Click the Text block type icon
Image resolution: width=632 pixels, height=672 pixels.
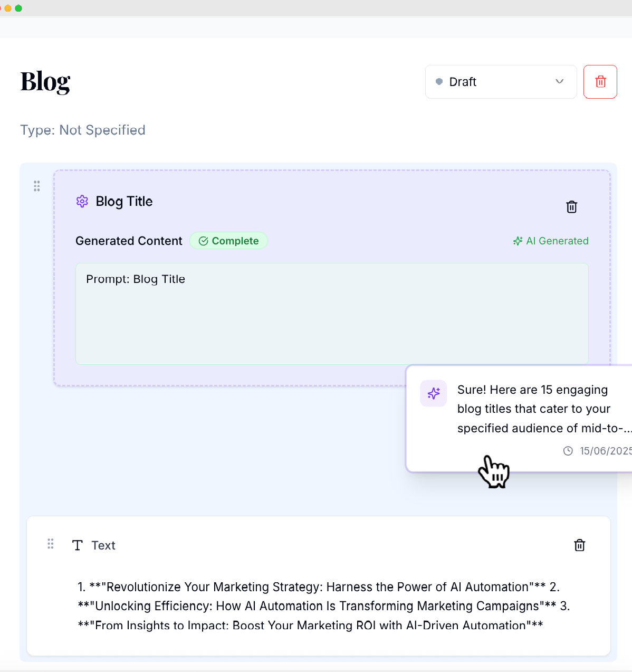click(78, 545)
